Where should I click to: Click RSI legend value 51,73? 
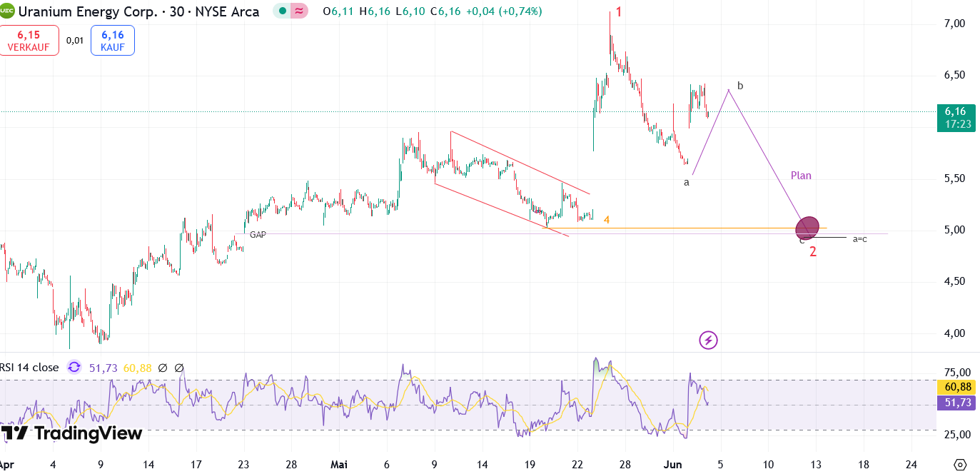click(x=103, y=368)
